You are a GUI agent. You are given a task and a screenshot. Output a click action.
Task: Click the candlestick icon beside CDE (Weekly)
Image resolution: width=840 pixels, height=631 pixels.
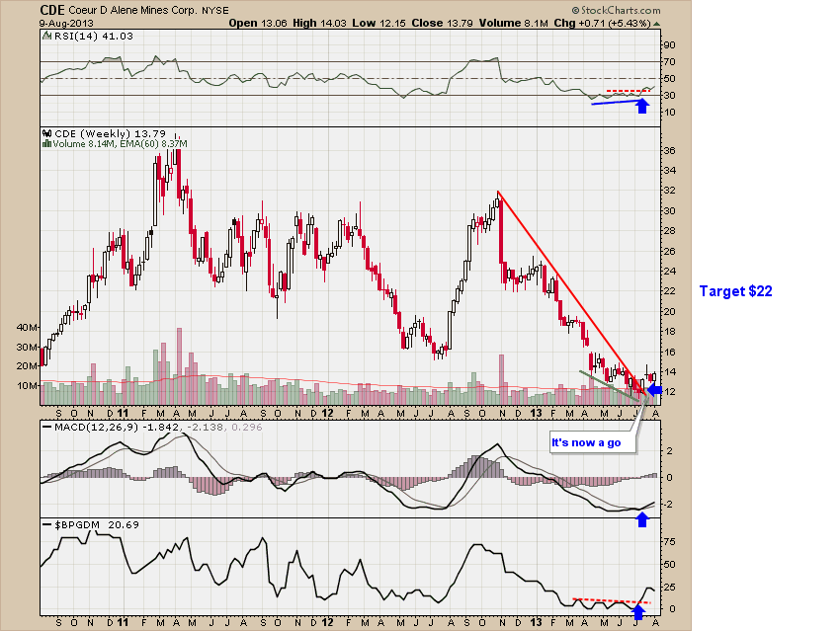point(47,133)
